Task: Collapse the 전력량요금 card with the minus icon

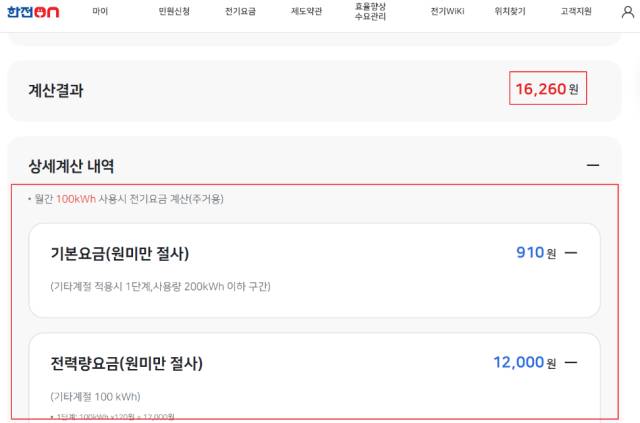Action: coord(571,362)
